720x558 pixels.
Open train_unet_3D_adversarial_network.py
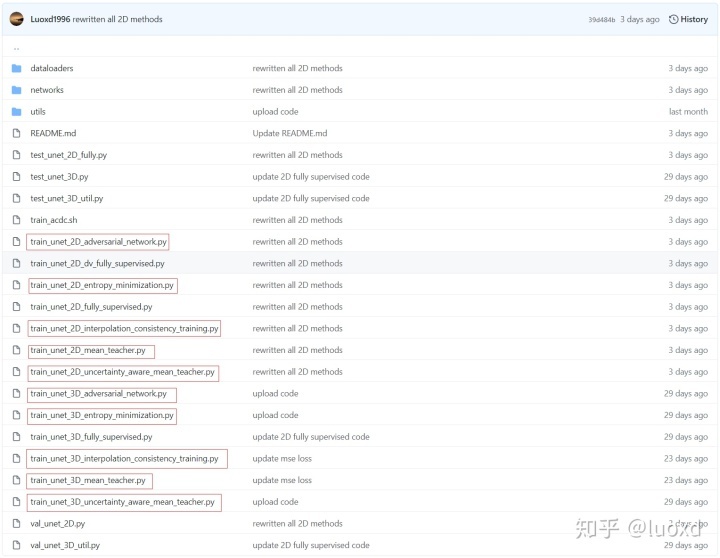[98, 394]
